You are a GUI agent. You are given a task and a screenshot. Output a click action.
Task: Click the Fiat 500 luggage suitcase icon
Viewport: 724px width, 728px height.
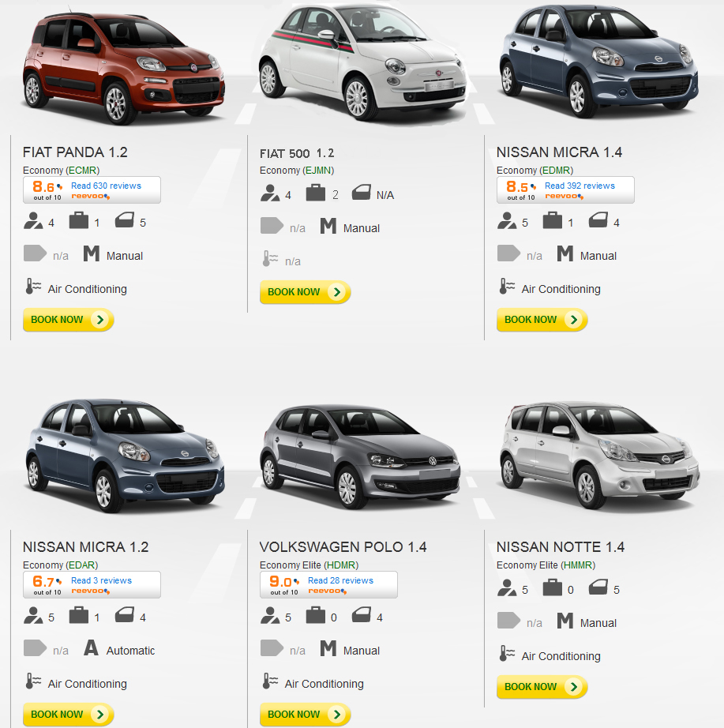[x=315, y=193]
